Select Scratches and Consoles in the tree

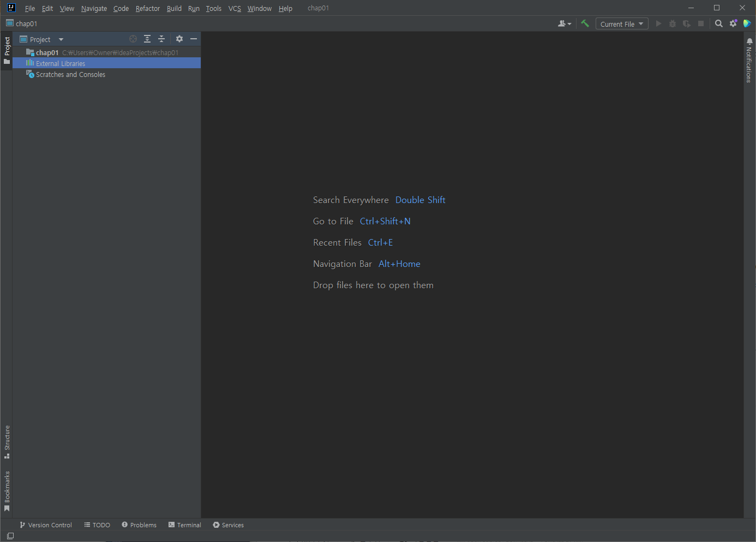pos(107,74)
